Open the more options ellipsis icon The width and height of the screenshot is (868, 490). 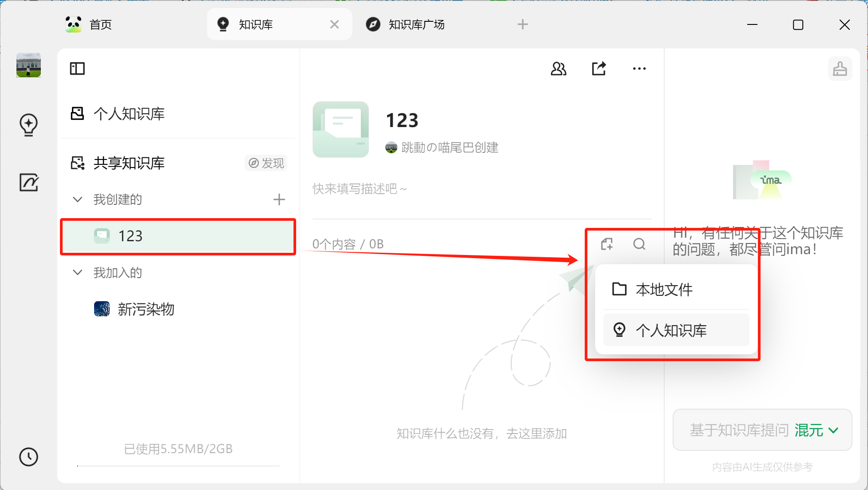(x=639, y=68)
